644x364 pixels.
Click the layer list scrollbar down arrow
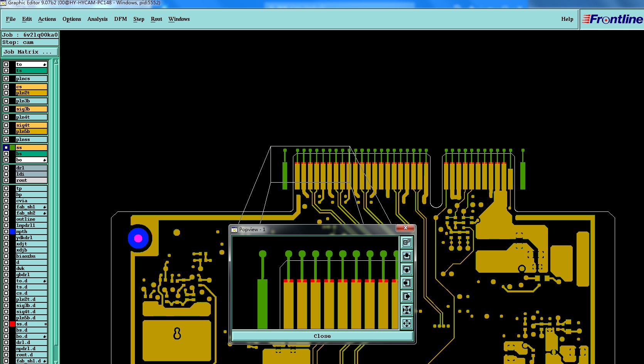[56, 362]
